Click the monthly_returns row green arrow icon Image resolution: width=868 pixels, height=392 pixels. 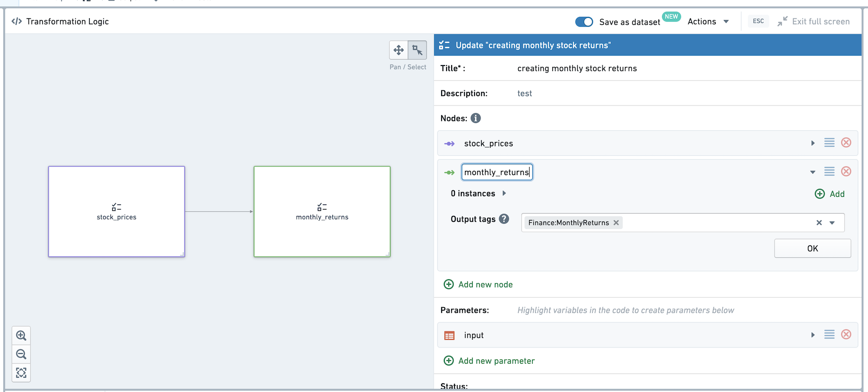point(449,172)
